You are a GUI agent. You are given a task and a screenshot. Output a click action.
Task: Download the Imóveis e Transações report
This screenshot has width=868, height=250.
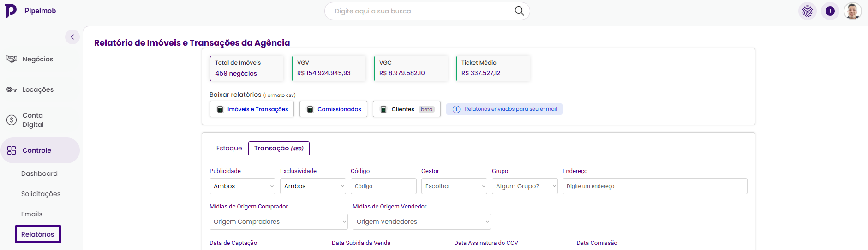[251, 109]
